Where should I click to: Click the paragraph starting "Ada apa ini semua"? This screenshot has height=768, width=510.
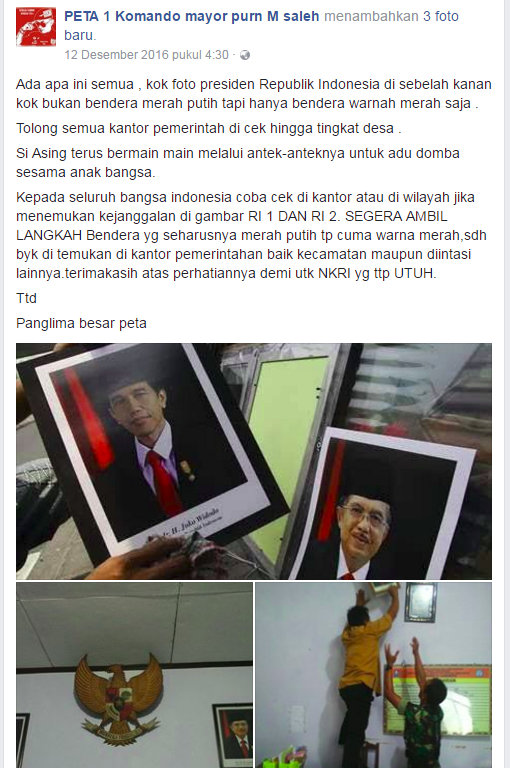tap(254, 94)
